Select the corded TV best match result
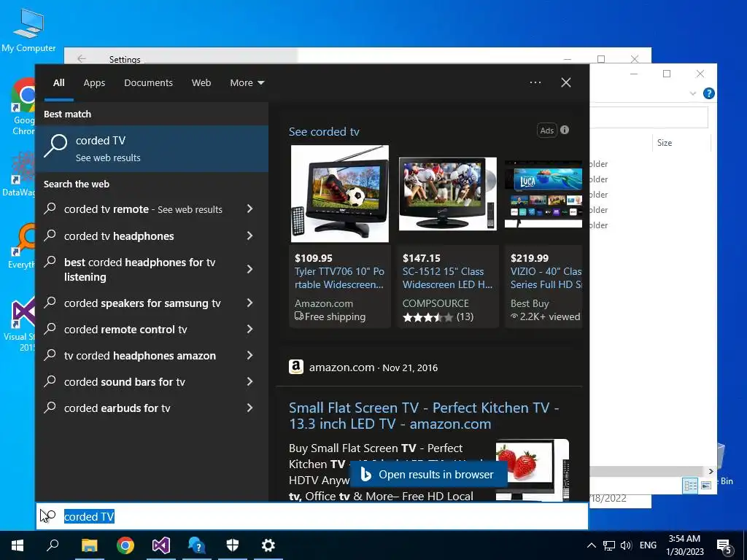Image resolution: width=747 pixels, height=560 pixels. coord(152,149)
